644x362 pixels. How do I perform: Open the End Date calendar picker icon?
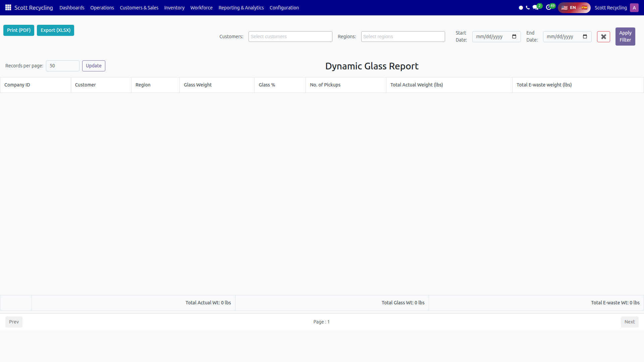[x=585, y=37]
